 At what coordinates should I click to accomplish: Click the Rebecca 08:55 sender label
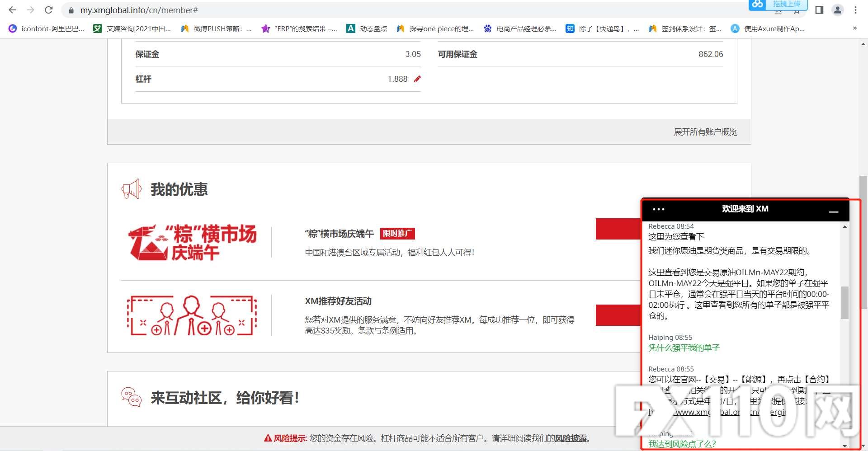pos(670,369)
